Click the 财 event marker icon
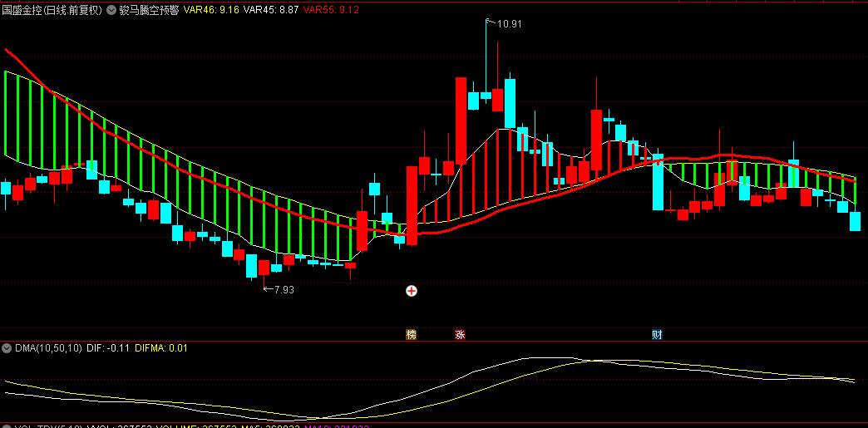Image resolution: width=868 pixels, height=428 pixels. click(657, 334)
